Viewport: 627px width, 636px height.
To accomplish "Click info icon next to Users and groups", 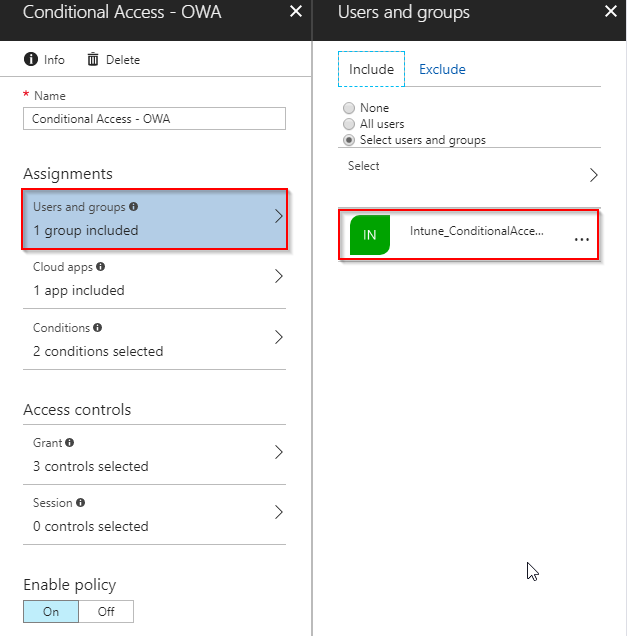I will point(133,206).
